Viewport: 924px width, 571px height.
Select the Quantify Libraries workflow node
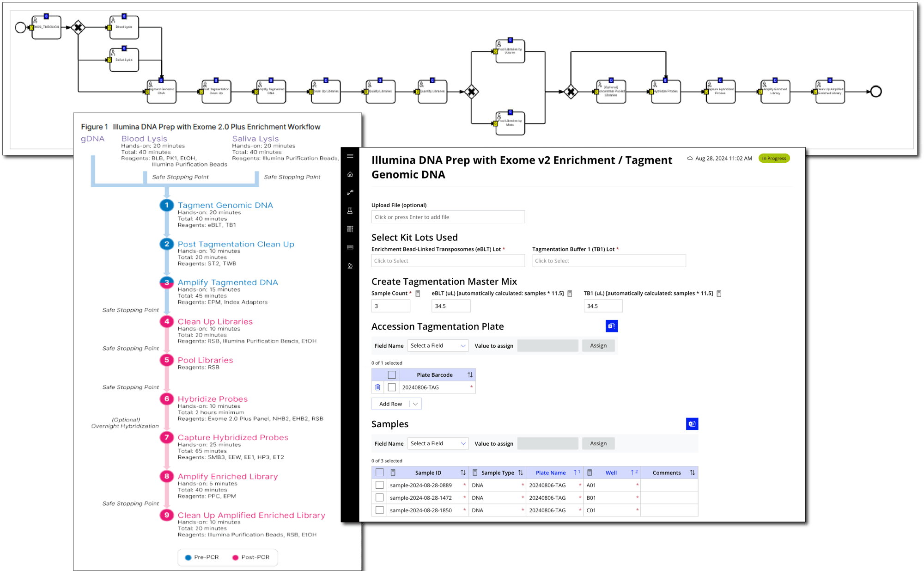432,92
